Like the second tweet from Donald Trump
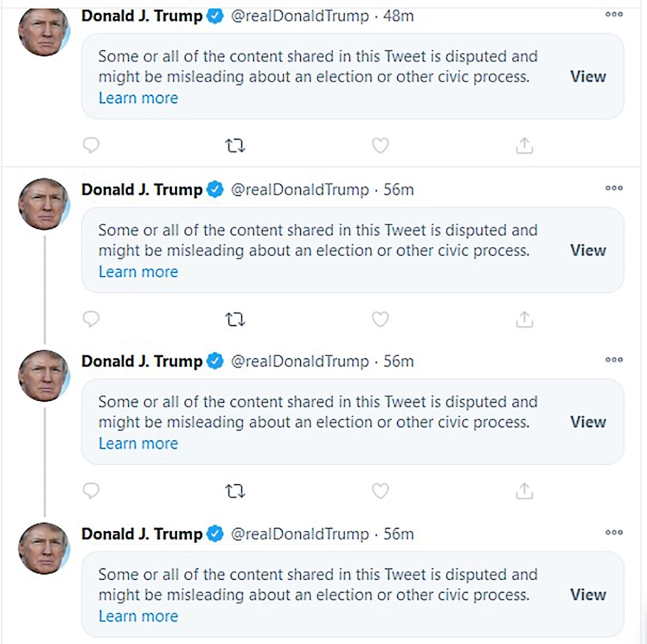Image resolution: width=647 pixels, height=644 pixels. tap(380, 319)
